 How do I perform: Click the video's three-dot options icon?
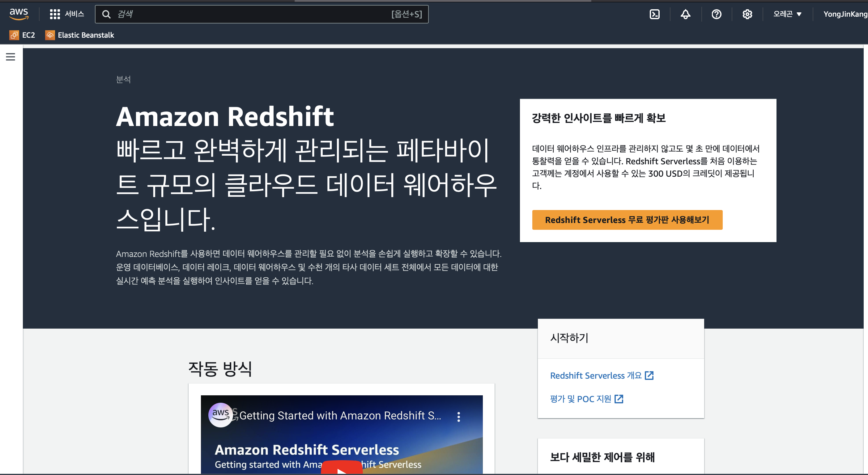point(459,417)
